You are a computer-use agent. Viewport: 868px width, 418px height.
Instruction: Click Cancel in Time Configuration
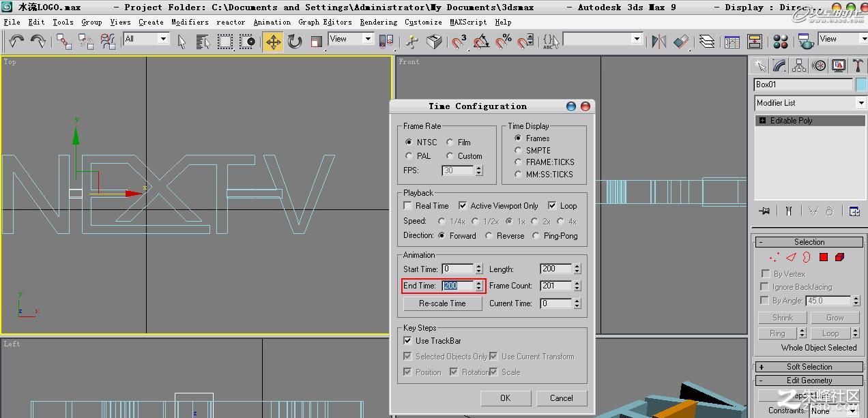[561, 398]
